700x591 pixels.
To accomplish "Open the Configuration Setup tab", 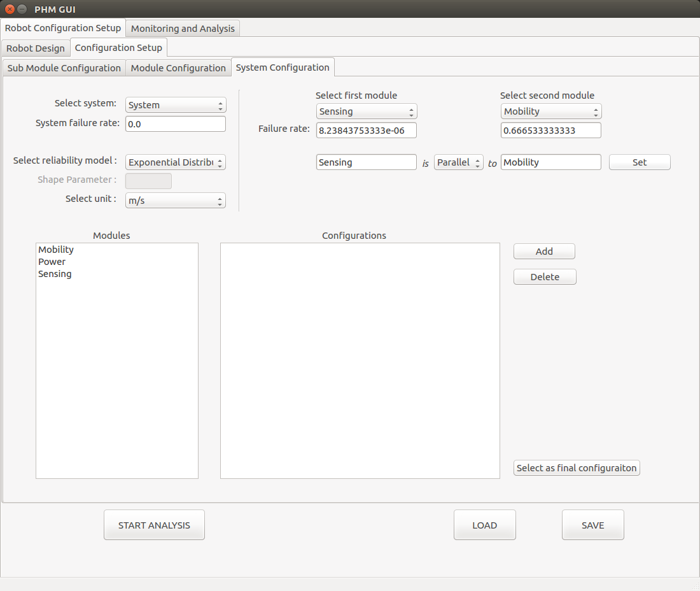I will coord(119,48).
